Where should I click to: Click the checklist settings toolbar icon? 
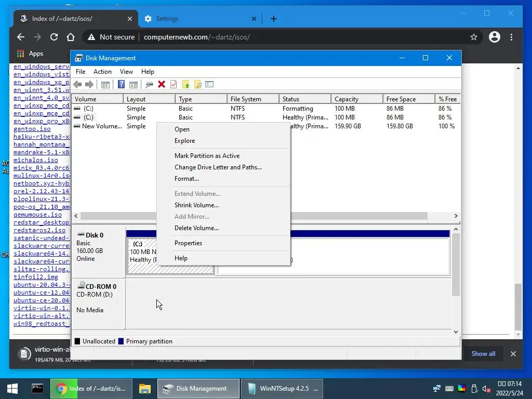(209, 84)
